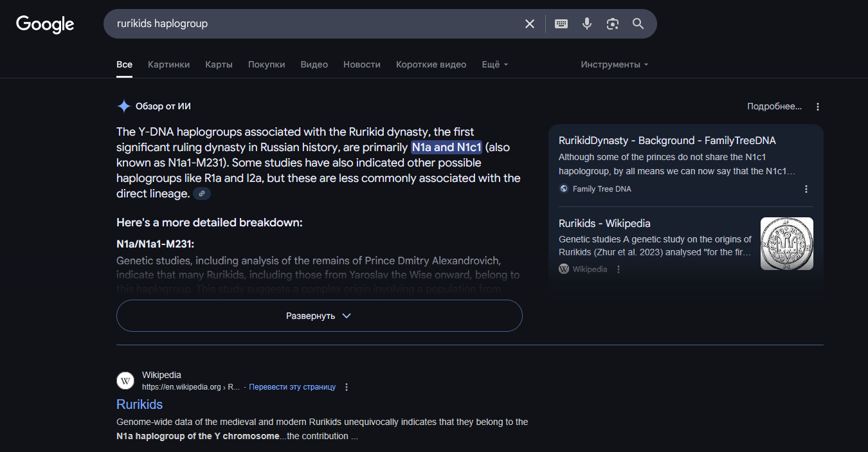Open the on-screen keyboard icon
The height and width of the screenshot is (452, 868).
coord(561,24)
